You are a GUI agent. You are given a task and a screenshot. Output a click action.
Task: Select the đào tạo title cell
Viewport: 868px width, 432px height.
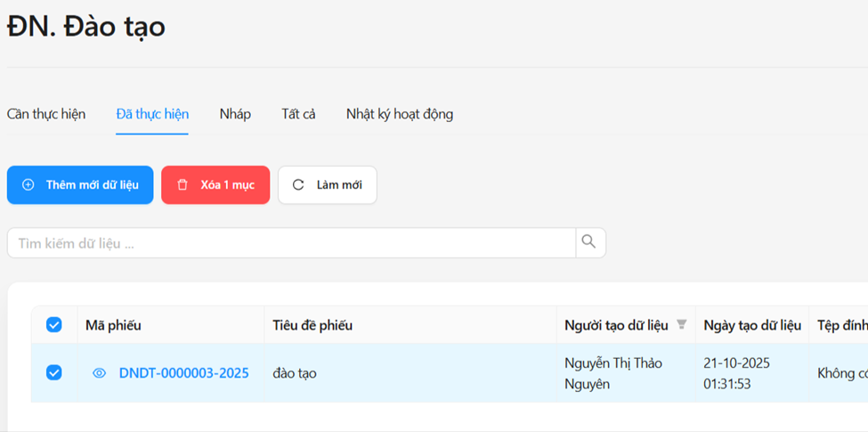point(295,373)
